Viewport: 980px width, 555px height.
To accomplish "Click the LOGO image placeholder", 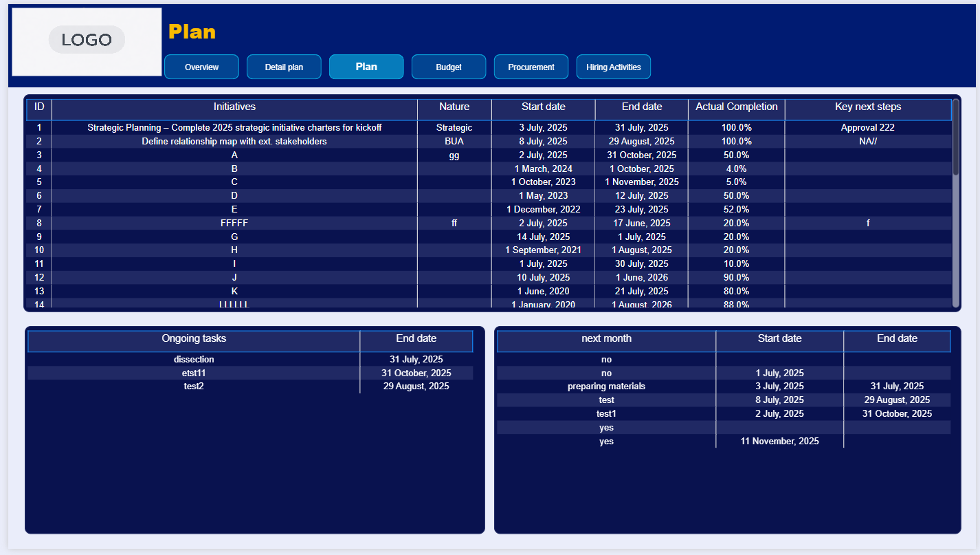I will point(87,41).
